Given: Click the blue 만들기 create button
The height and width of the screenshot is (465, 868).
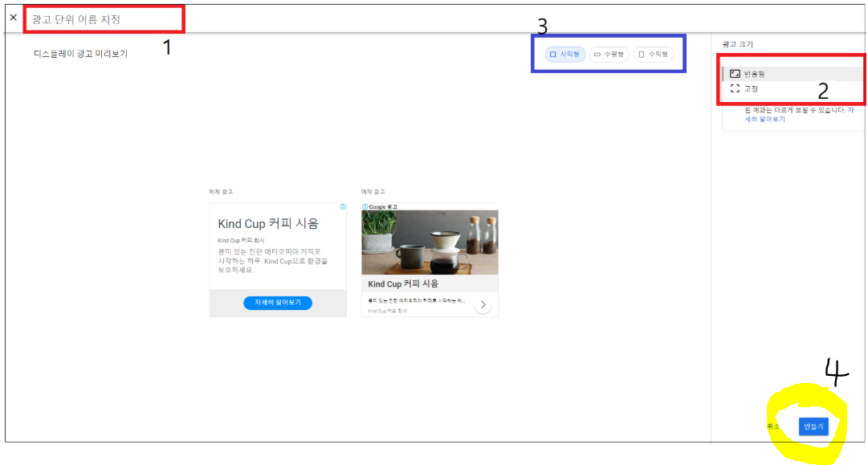Looking at the screenshot, I should [813, 426].
